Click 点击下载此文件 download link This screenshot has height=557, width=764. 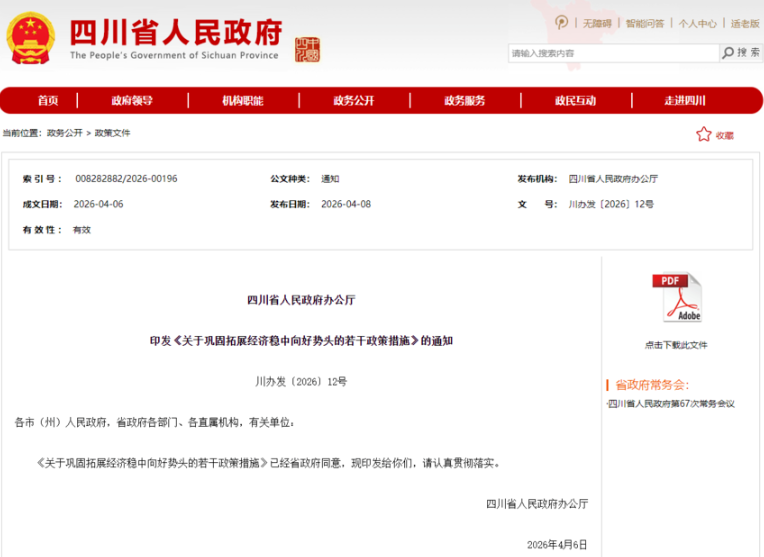[x=676, y=345]
